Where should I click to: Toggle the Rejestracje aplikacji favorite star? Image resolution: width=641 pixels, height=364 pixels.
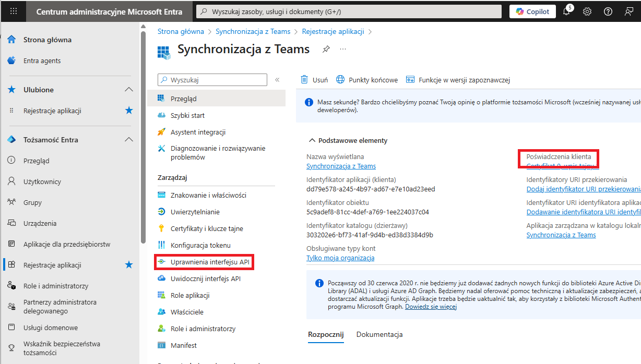click(129, 111)
